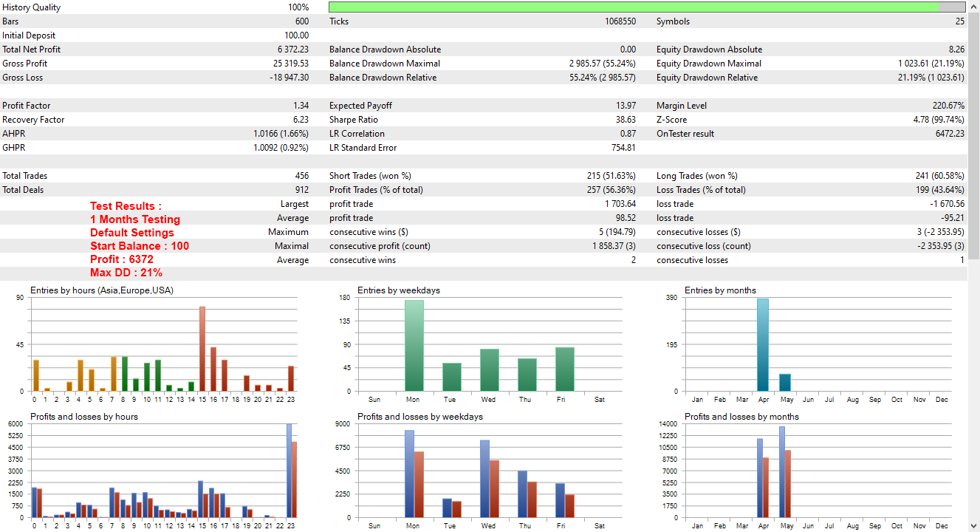Click the Wednesday blue bar in Profits by weekdays
This screenshot has height=532, width=980.
click(x=484, y=479)
